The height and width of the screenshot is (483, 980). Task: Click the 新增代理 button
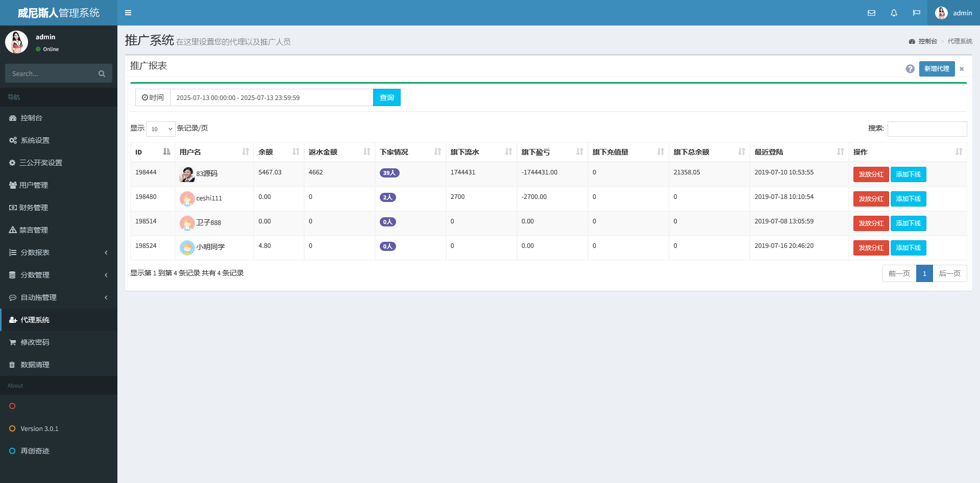tap(937, 69)
